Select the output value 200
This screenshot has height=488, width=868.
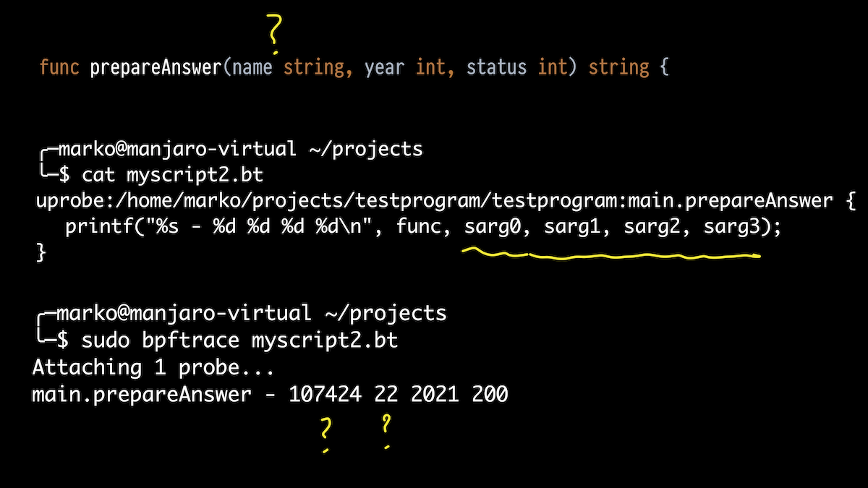pos(490,395)
